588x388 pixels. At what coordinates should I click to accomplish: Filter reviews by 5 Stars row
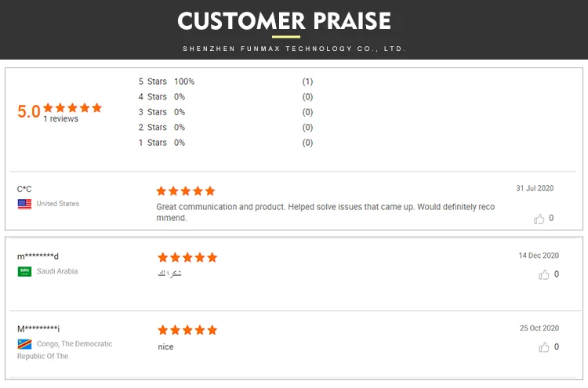[225, 82]
